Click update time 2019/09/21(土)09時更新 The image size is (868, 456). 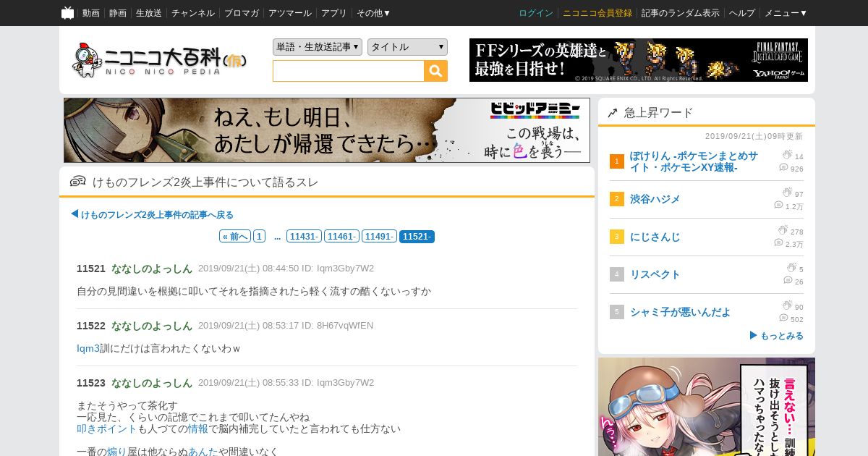754,136
